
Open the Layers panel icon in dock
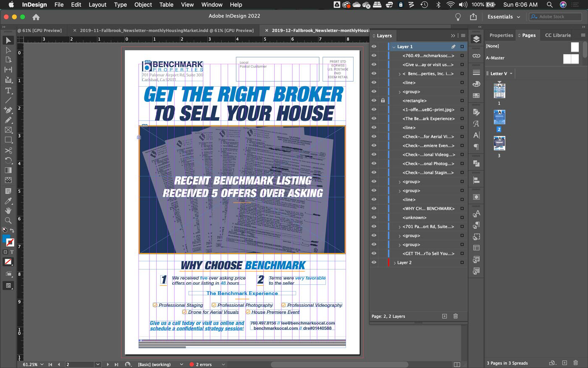pos(476,39)
